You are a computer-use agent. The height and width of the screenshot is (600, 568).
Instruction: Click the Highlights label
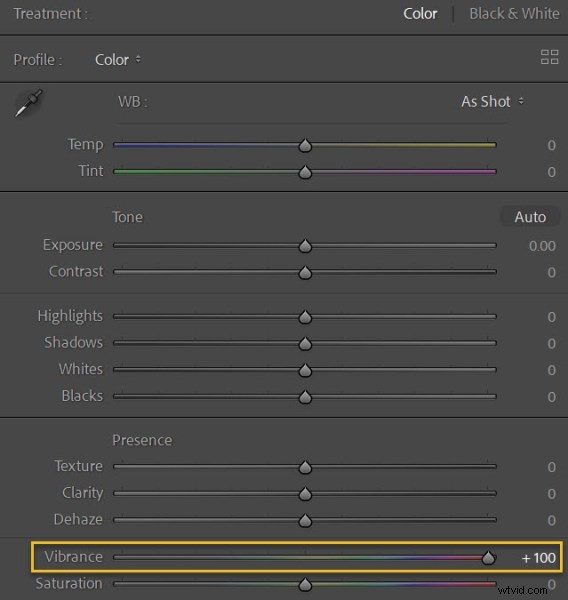click(70, 316)
